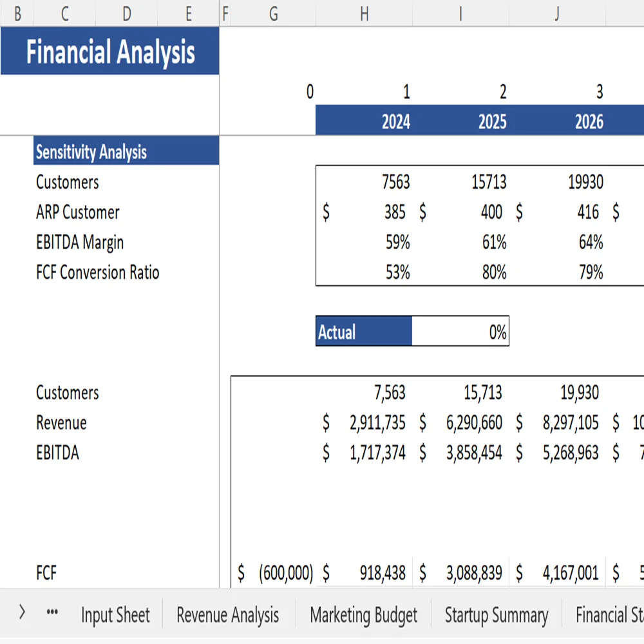644x644 pixels.
Task: Switch to the Marketing Budget sheet
Action: 364,615
